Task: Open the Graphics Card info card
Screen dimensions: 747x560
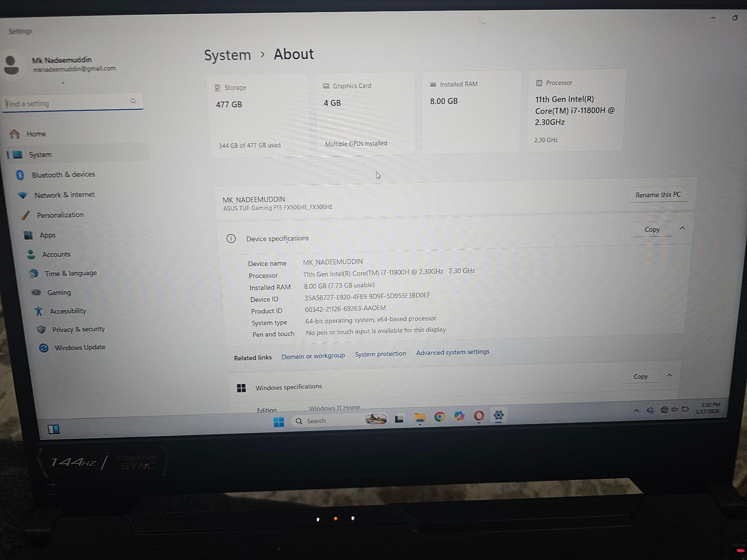Action: [x=365, y=114]
